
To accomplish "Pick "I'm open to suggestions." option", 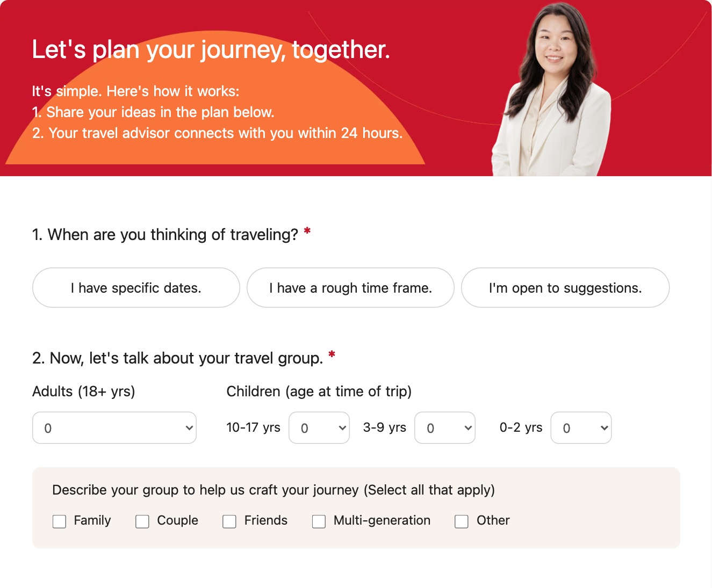I will 565,288.
